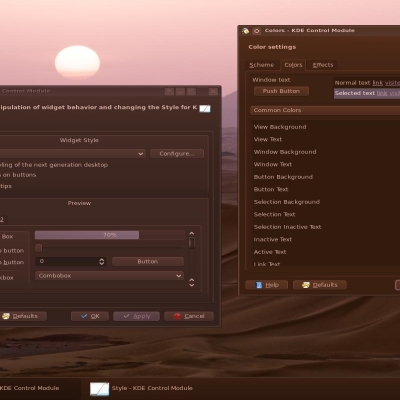This screenshot has width=400, height=400.
Task: Click the Defaults button in Colors window
Action: coord(320,285)
